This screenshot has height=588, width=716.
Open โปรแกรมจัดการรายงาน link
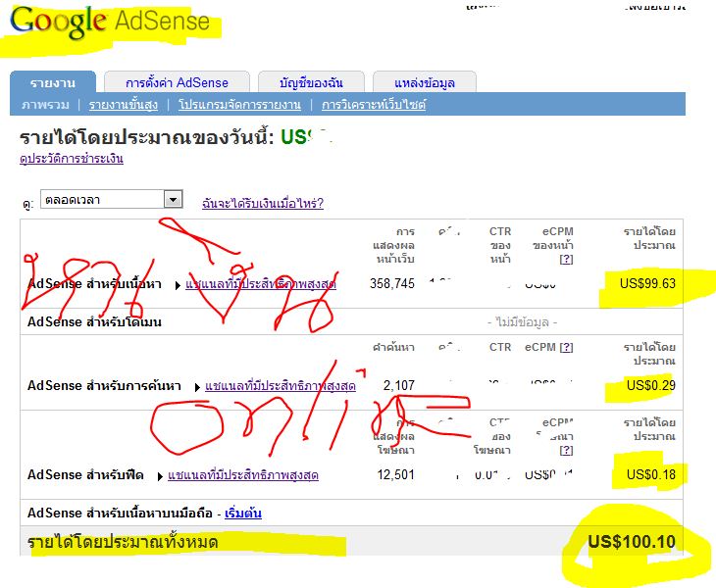coord(239,105)
